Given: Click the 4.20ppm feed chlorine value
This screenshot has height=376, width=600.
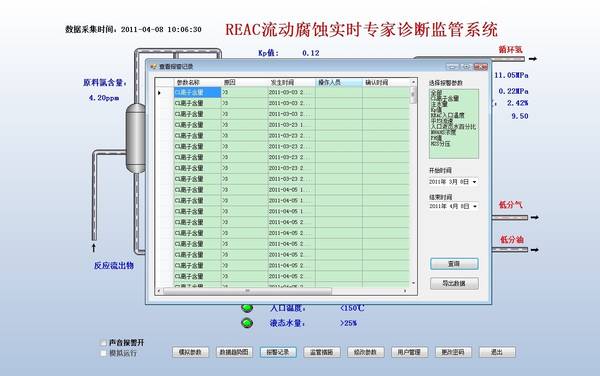Looking at the screenshot, I should point(104,98).
